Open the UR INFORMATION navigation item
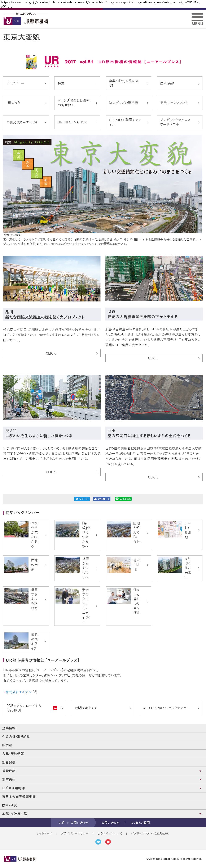Viewport: 206px width, 868px height. coord(77,122)
